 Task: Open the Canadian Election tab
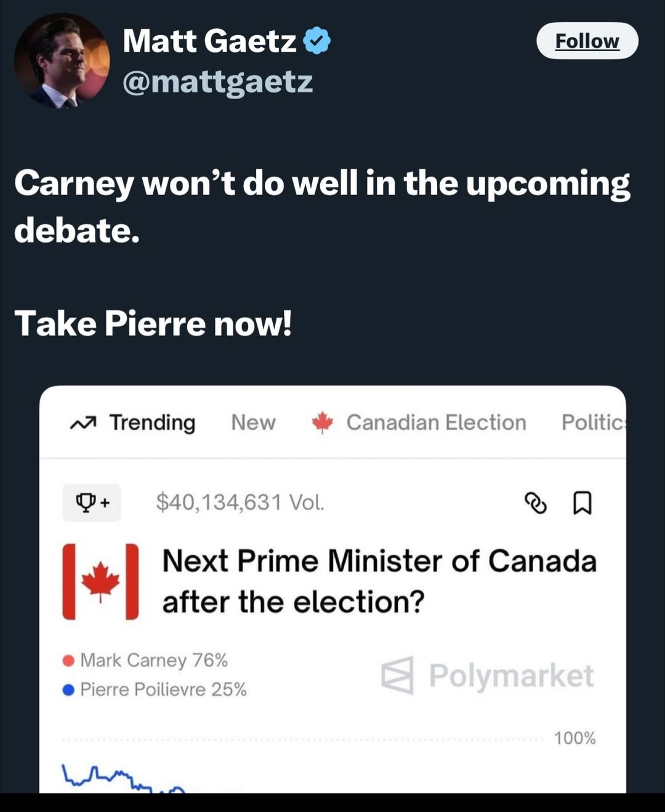coord(436,422)
